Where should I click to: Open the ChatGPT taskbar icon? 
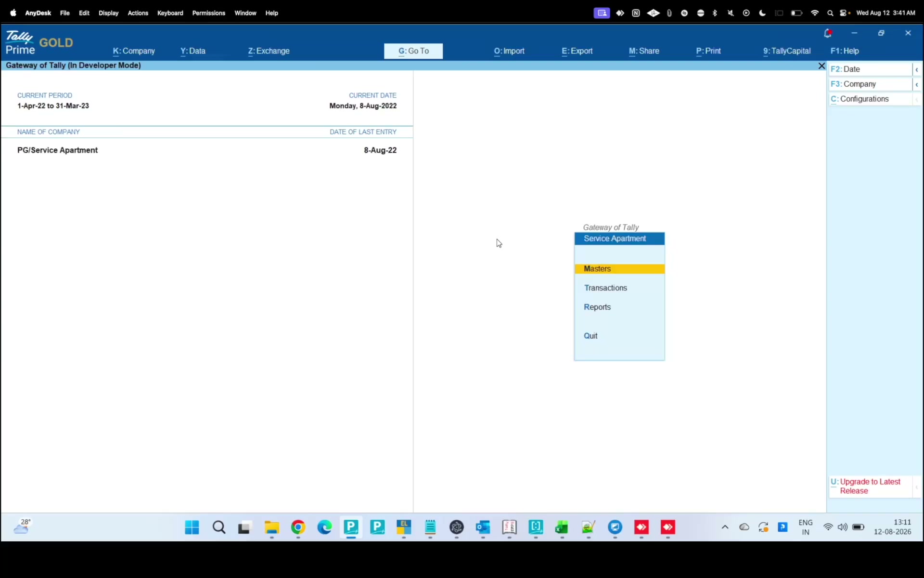457,527
